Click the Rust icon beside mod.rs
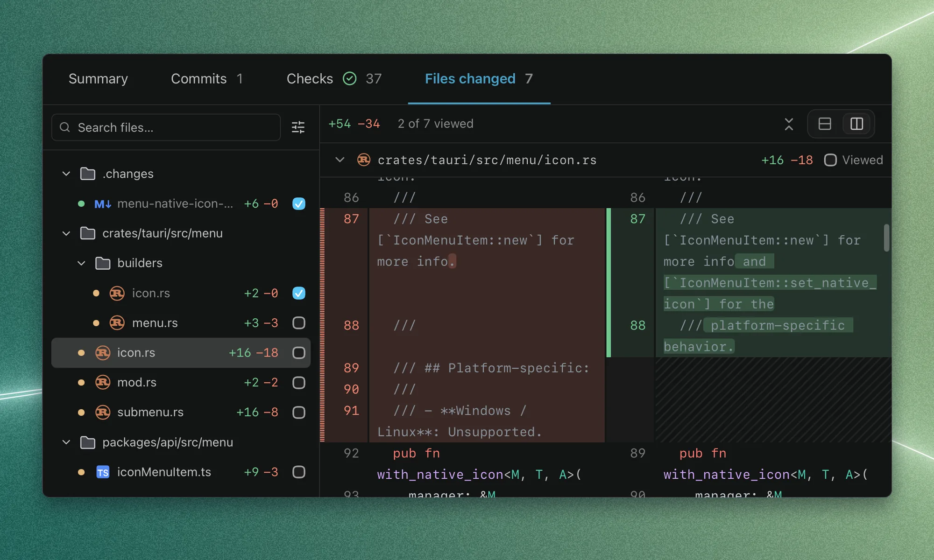Image resolution: width=934 pixels, height=560 pixels. pos(103,383)
